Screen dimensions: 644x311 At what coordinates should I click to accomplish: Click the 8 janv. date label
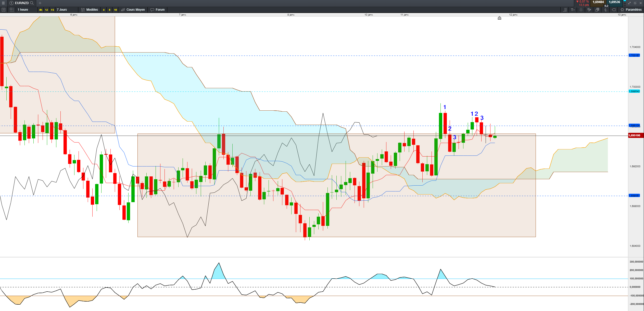tap(291, 15)
